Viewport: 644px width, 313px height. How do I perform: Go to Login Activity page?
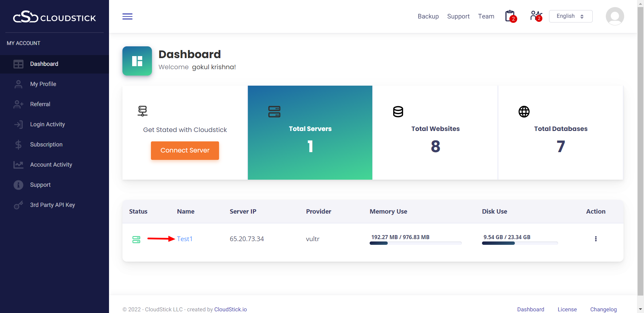point(47,124)
